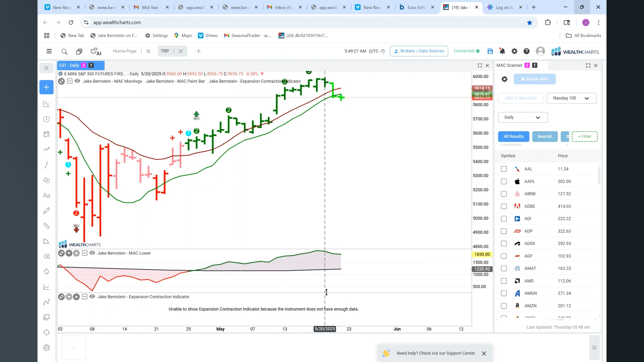Open the Daily timeframe dropdown

523,117
